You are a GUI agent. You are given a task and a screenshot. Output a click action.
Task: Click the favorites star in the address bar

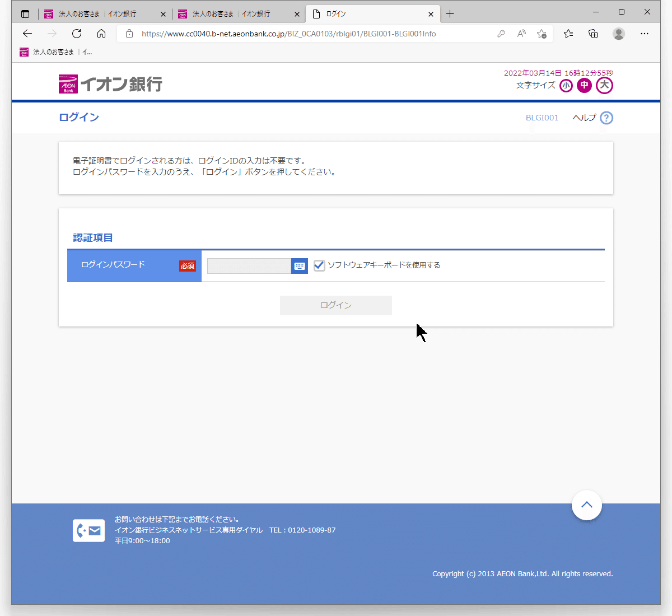point(541,34)
